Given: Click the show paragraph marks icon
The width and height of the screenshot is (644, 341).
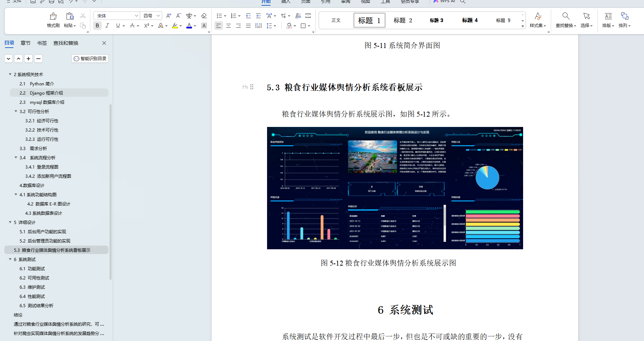Looking at the screenshot, I should 308,16.
